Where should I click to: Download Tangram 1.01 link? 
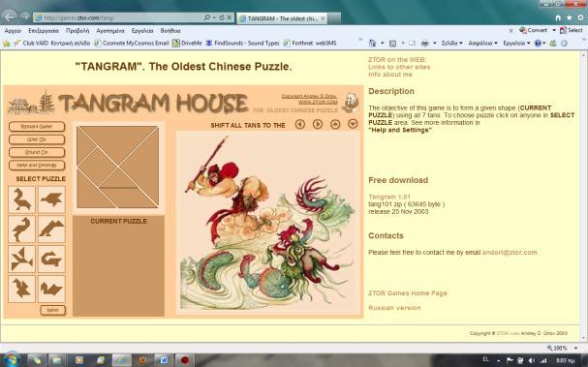tap(389, 197)
